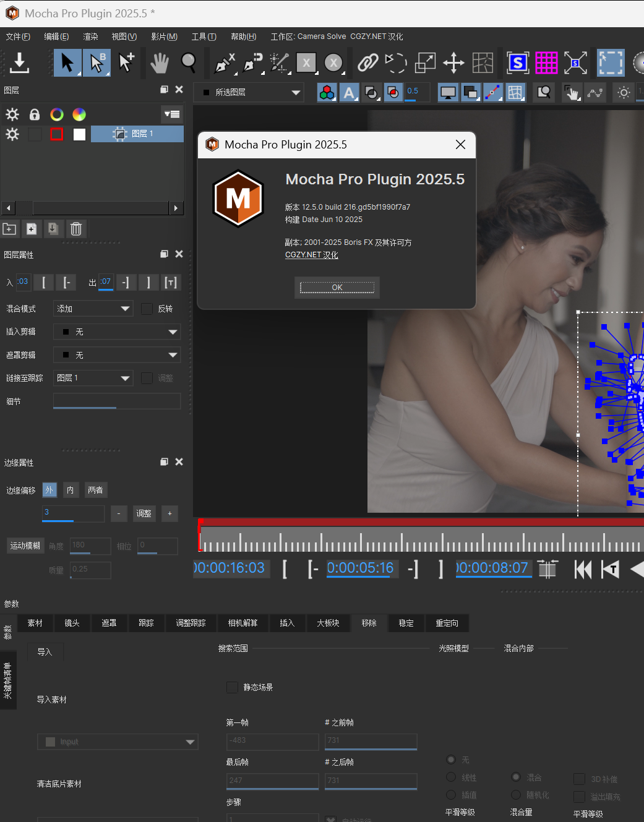Click the 两者 edge offset button
644x822 pixels.
(x=95, y=490)
